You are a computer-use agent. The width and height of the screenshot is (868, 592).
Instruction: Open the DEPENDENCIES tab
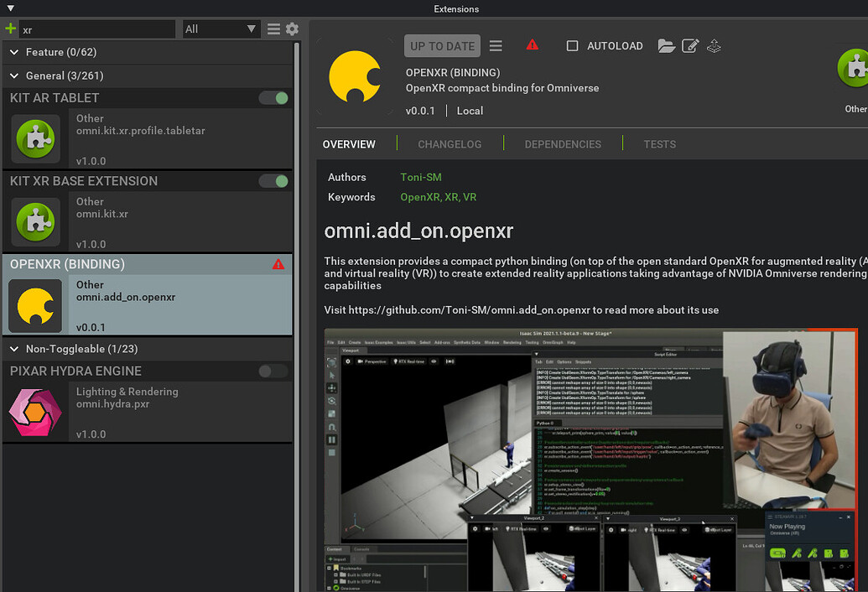click(x=562, y=144)
